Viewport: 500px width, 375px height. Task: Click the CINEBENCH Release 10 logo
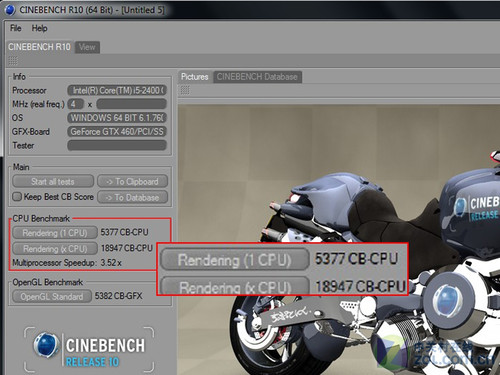(x=90, y=350)
